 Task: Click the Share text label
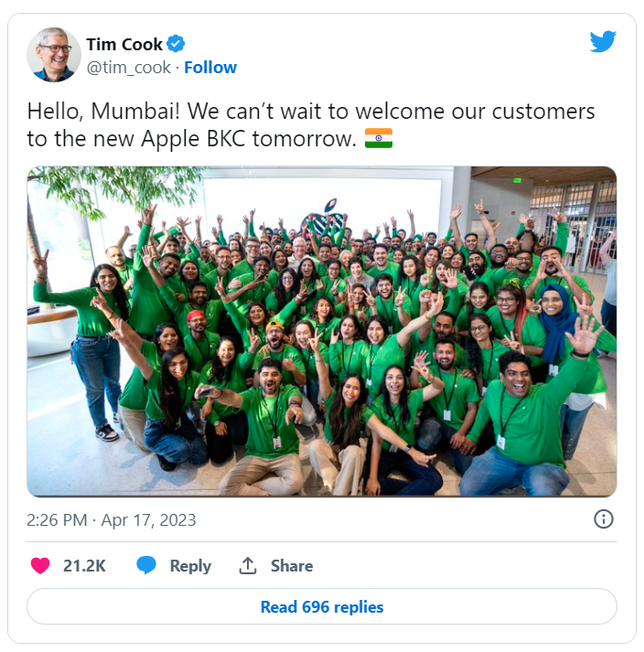tap(292, 566)
